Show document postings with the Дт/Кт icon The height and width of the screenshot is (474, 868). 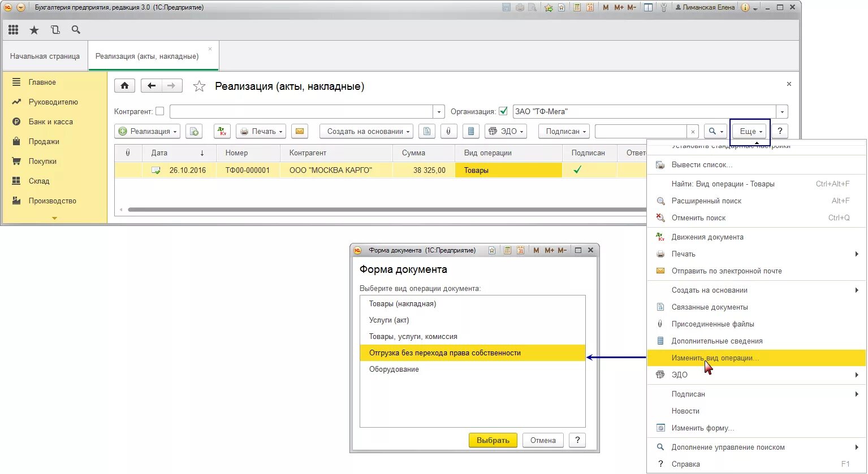[x=222, y=131]
